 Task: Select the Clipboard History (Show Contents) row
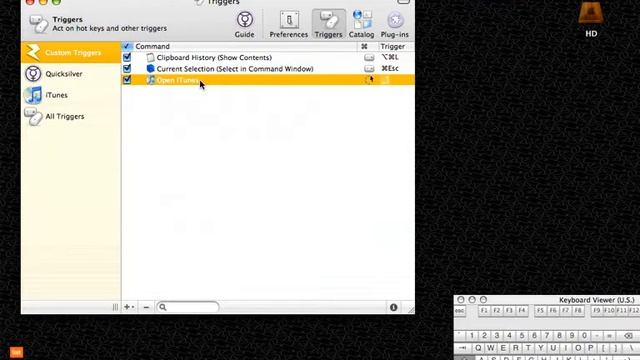tap(268, 58)
